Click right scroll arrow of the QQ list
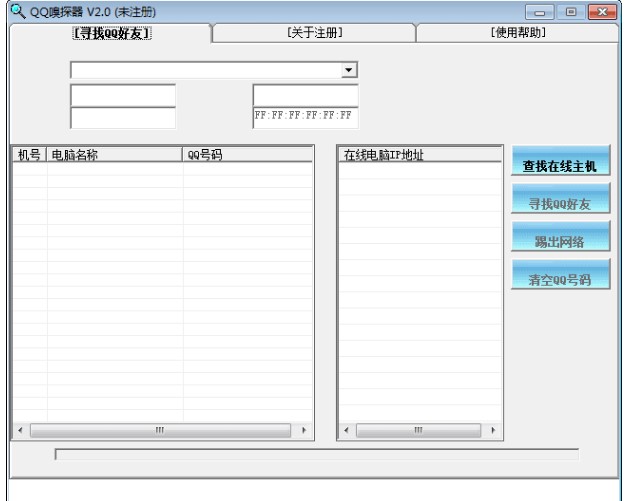Viewport: 626px width, 501px height. pos(304,430)
